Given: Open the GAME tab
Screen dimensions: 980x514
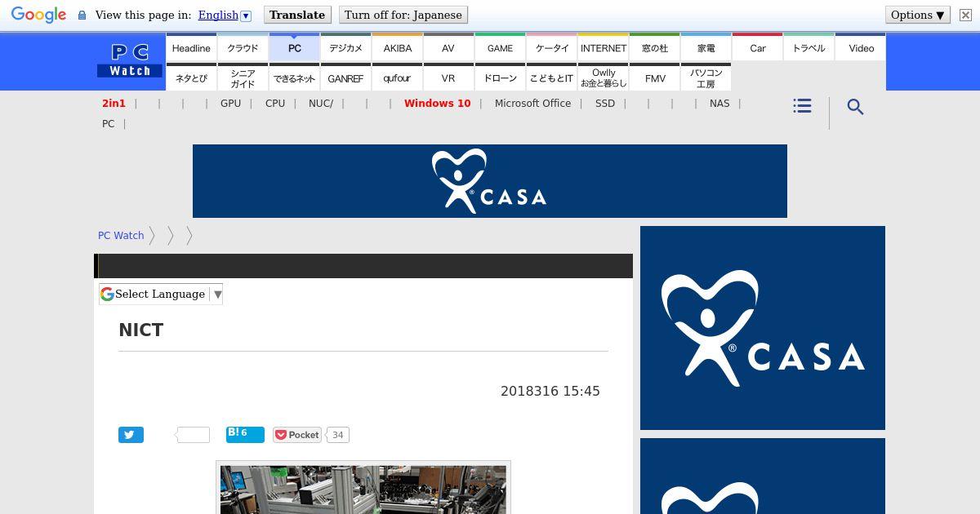Looking at the screenshot, I should 500,48.
